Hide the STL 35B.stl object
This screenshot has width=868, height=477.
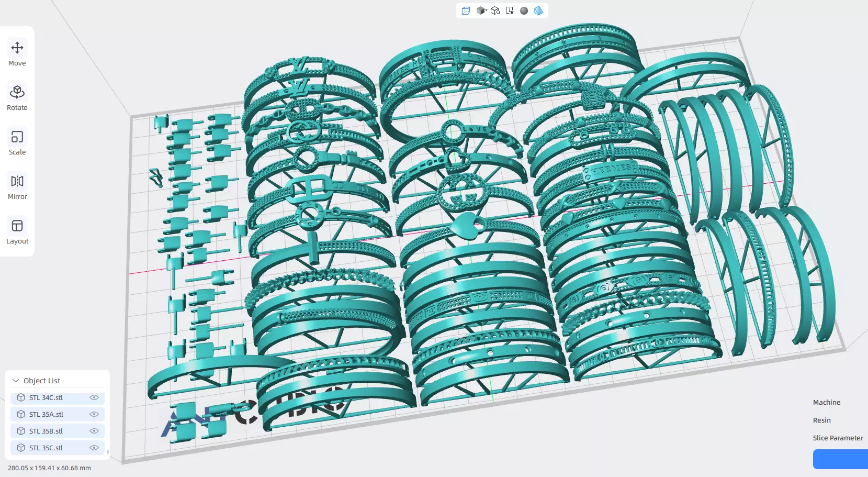[94, 431]
